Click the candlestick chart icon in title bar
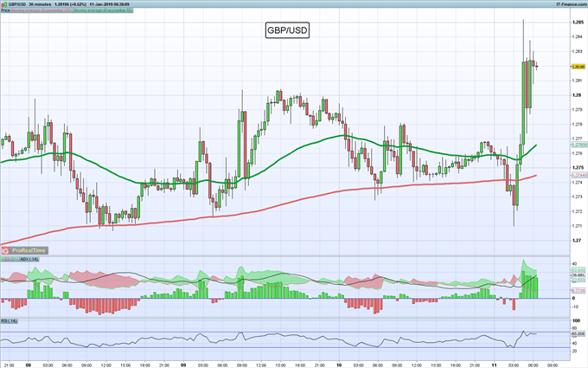 (3, 4)
